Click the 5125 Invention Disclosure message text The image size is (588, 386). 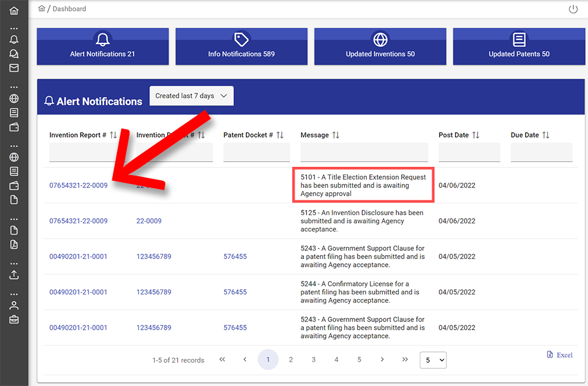pos(362,221)
